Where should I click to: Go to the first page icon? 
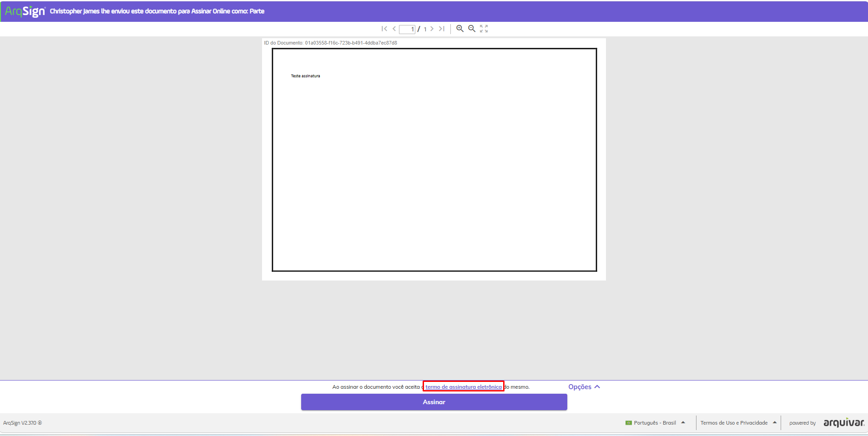point(384,29)
